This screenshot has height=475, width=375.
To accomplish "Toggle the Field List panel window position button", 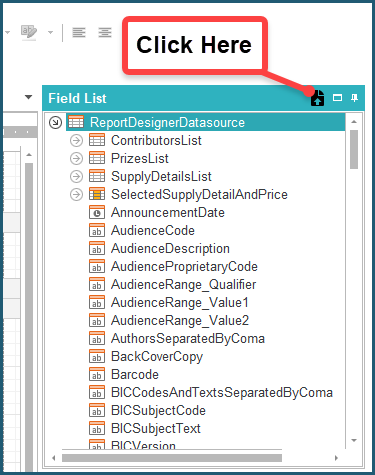I will click(x=337, y=98).
